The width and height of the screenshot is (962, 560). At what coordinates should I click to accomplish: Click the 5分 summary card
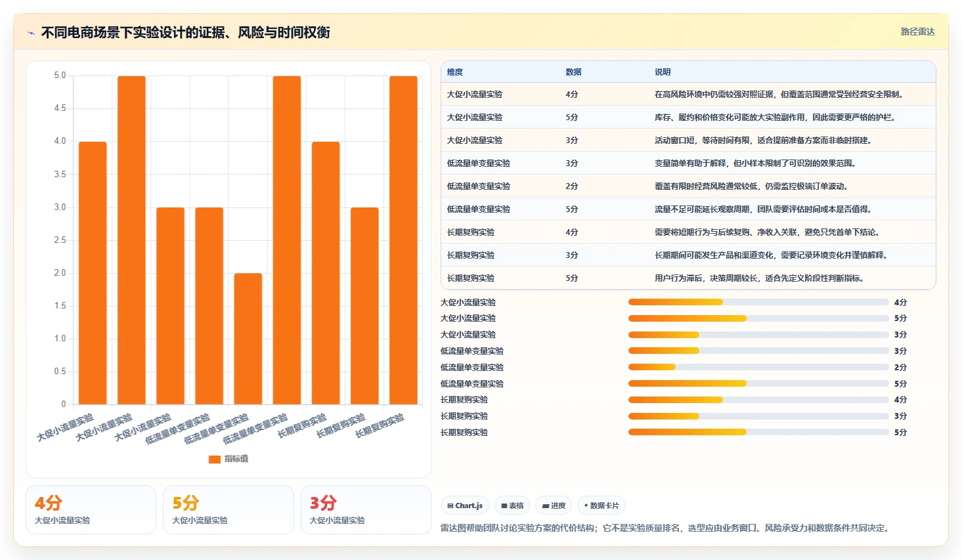click(x=229, y=509)
